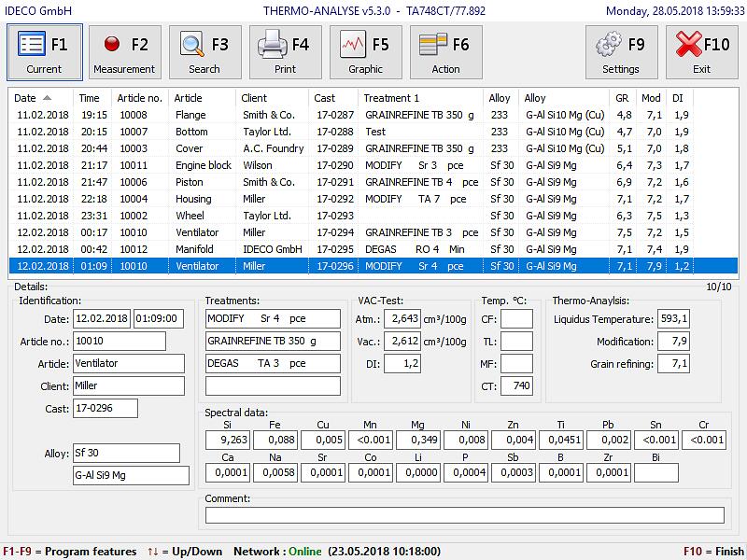The height and width of the screenshot is (560, 747).
Task: Click the Article no. input field
Action: coord(119,341)
